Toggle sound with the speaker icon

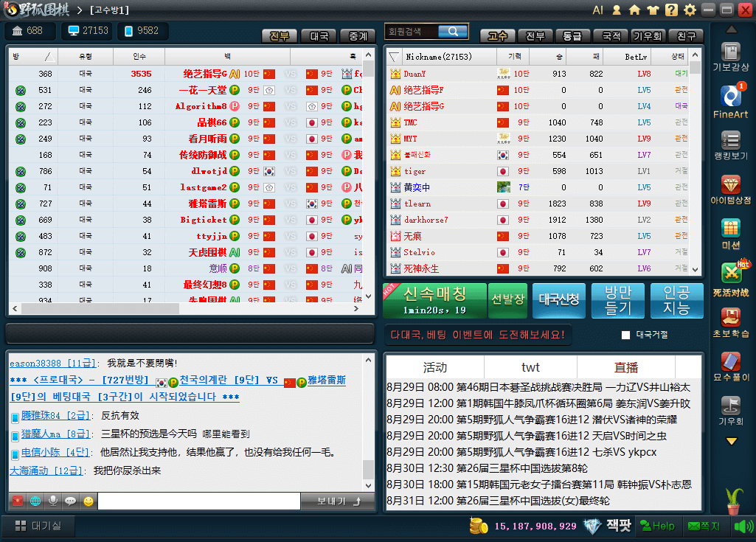[743, 526]
